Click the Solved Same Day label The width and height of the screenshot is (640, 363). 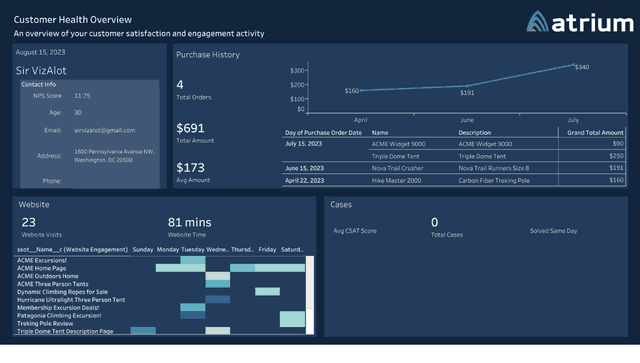click(x=553, y=231)
